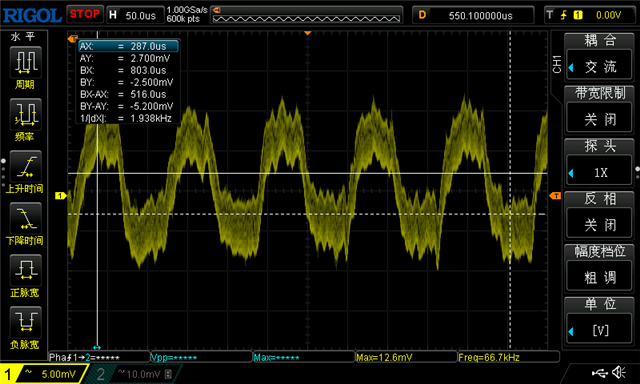The height and width of the screenshot is (384, 640).
Task: Select the 负脉宽 negative pulse width icon
Action: 25,322
